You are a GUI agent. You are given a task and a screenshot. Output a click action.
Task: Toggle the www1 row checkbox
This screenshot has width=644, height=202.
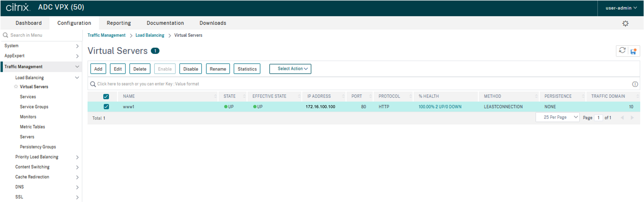tap(106, 107)
